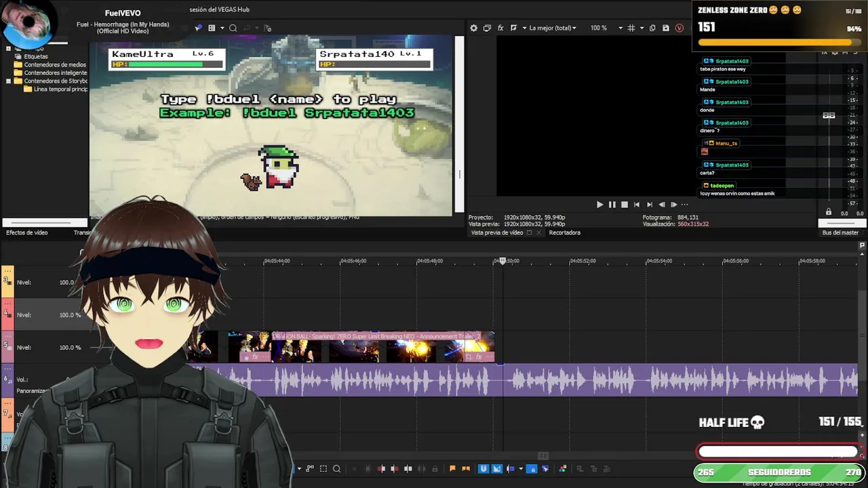Toggle lock envelopes to events icon

click(x=533, y=468)
